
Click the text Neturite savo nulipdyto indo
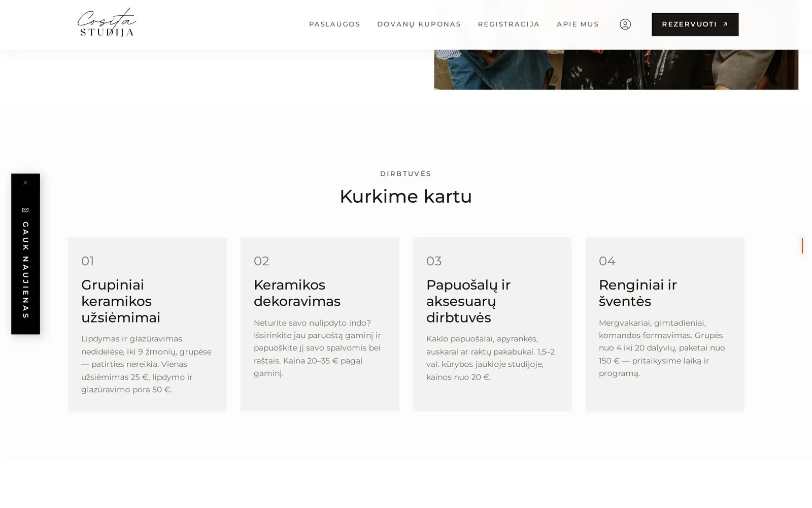coord(312,323)
